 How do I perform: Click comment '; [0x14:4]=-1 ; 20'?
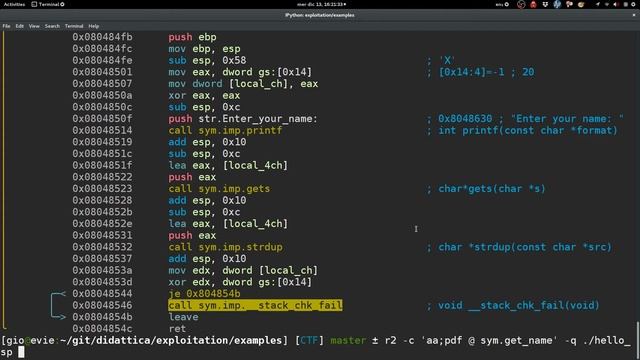480,72
